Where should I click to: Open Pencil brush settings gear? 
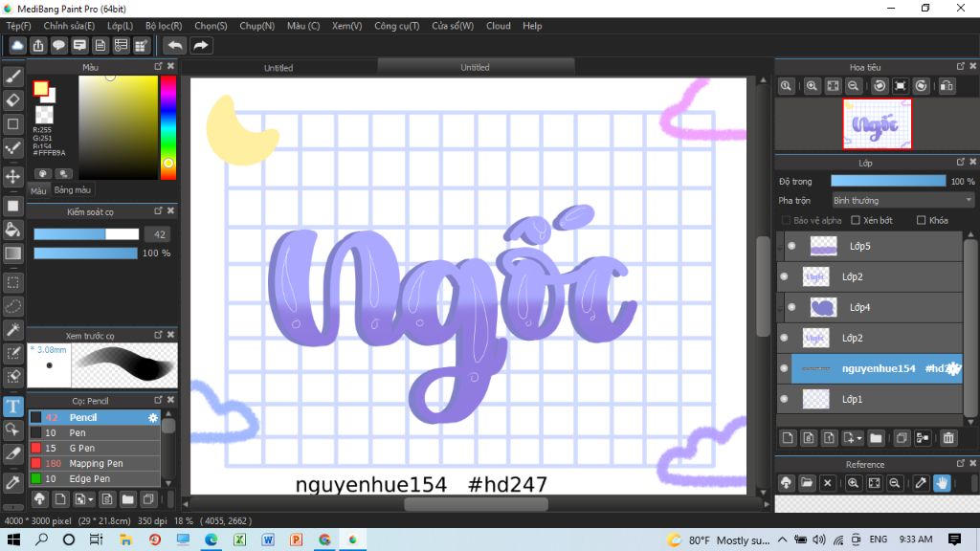(x=153, y=417)
